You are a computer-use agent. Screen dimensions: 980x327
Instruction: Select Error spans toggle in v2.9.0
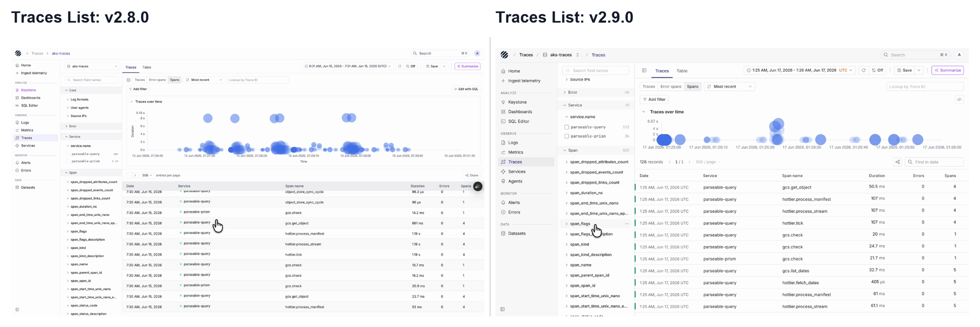[671, 87]
